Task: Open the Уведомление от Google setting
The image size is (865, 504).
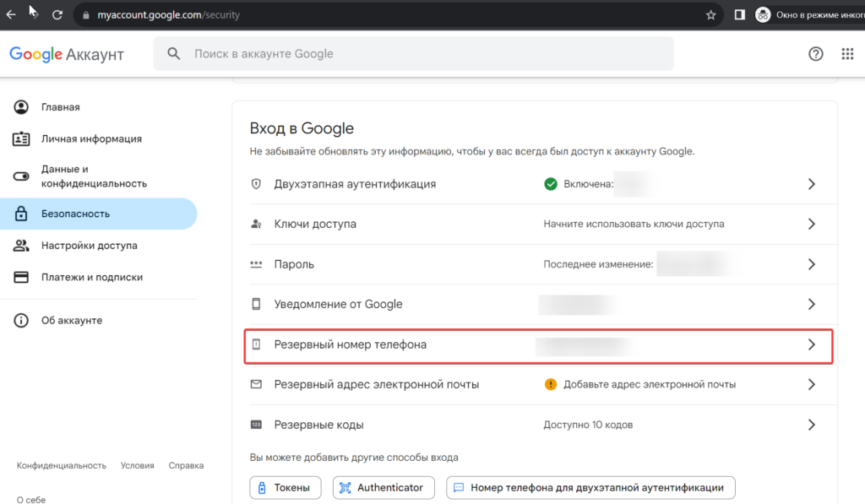Action: 541,304
